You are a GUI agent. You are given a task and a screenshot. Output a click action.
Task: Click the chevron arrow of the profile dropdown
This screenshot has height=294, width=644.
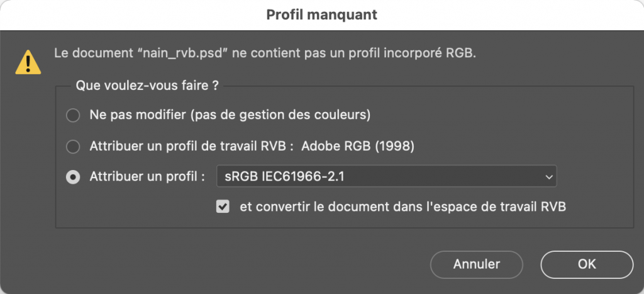(548, 178)
